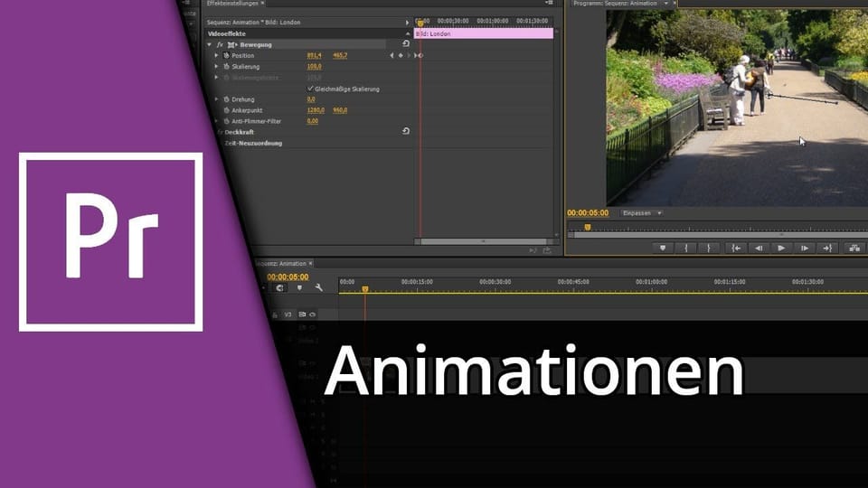Step back one frame
This screenshot has width=868, height=488.
tap(759, 249)
